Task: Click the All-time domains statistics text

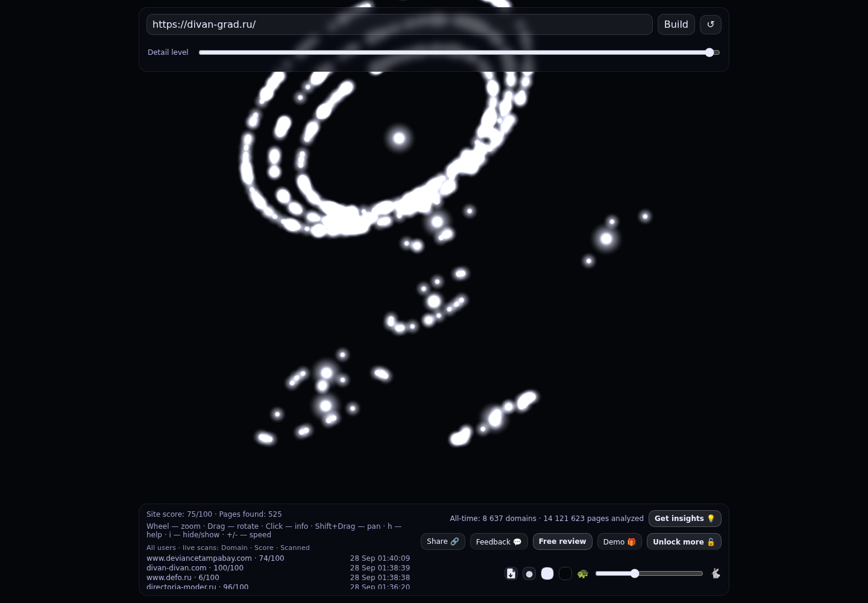Action: pos(547,519)
